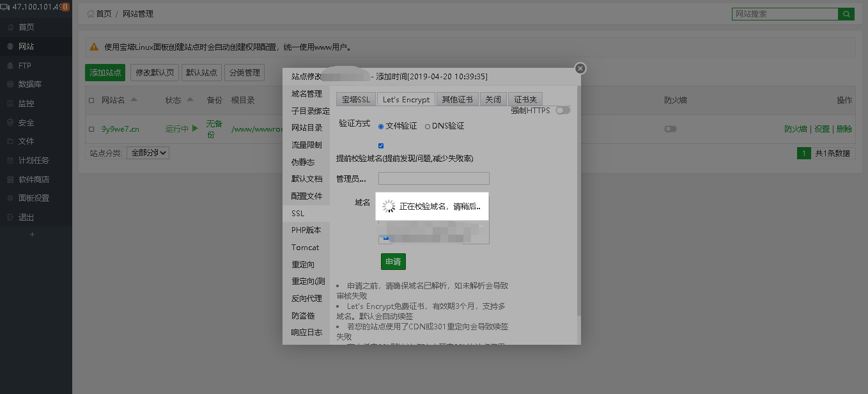Select 文件验证 radio button
Viewport: 868px width, 394px height.
point(381,127)
